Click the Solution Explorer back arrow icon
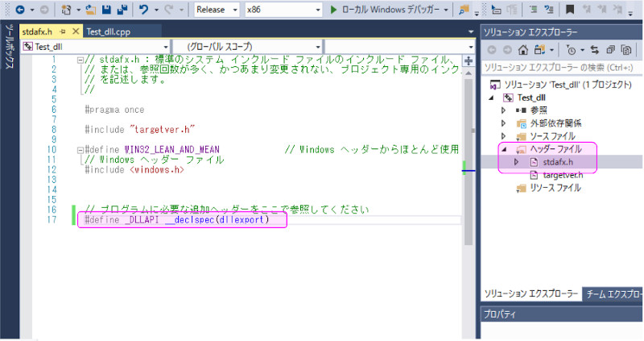 (x=492, y=50)
